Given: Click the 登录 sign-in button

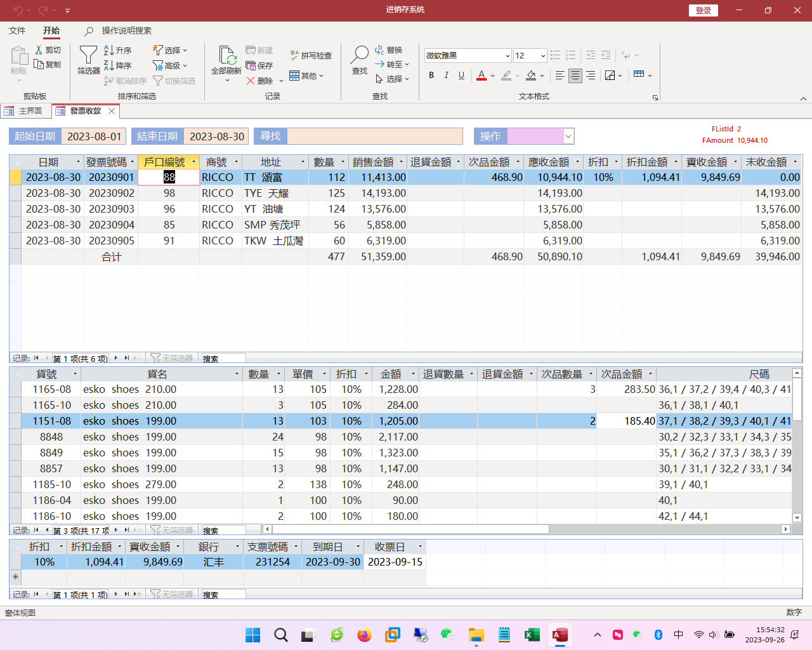Looking at the screenshot, I should point(703,10).
